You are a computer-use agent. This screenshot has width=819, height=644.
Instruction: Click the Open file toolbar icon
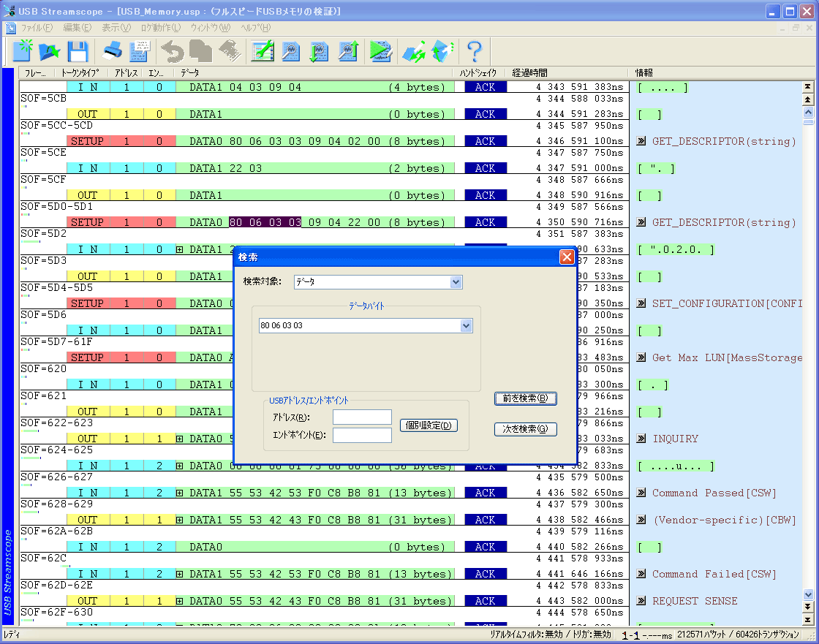[x=50, y=51]
